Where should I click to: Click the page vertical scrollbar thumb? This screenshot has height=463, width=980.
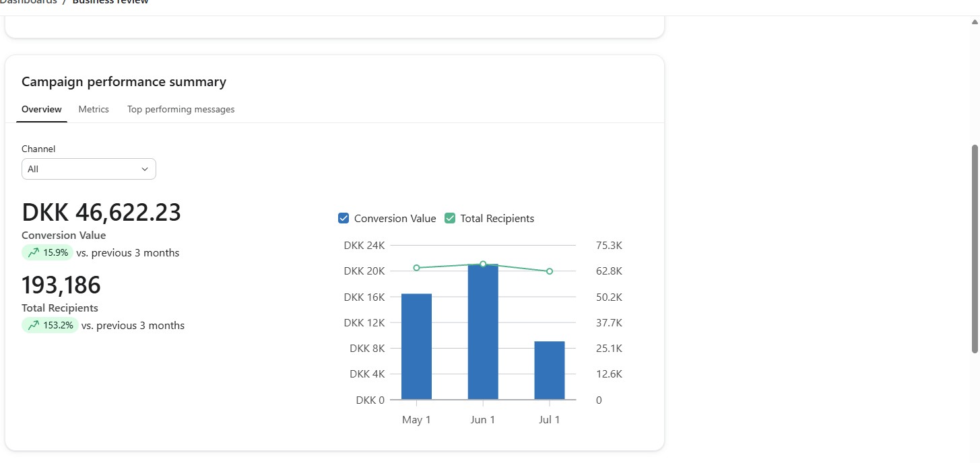[975, 248]
